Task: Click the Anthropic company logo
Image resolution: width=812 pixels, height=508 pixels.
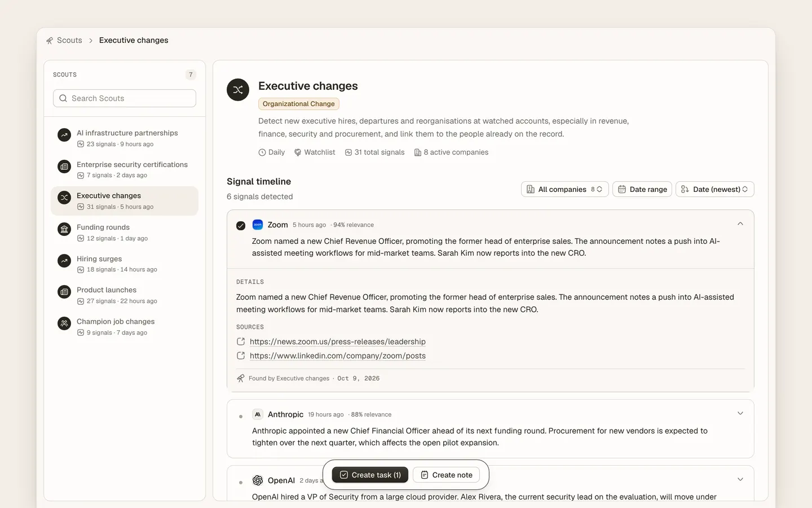Action: pyautogui.click(x=258, y=414)
